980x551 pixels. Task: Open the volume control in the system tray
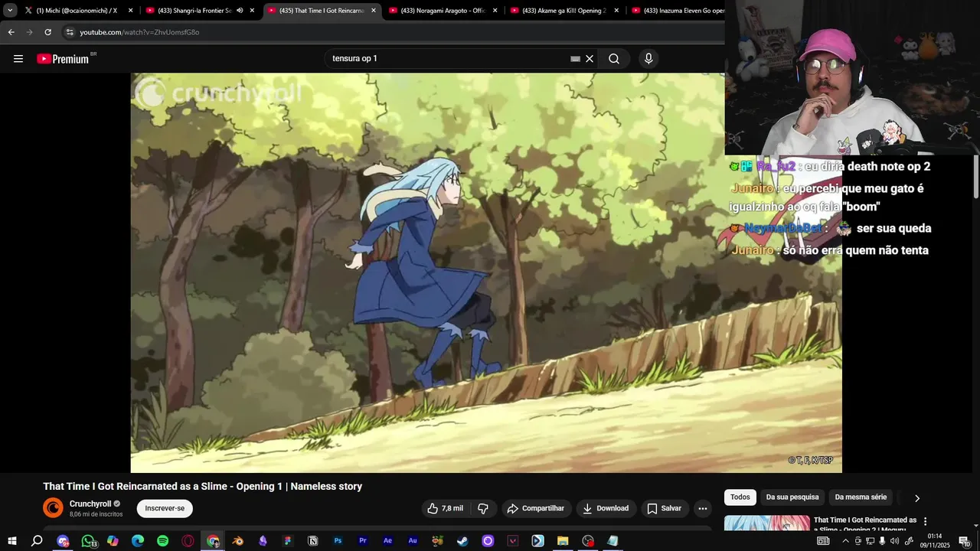click(x=894, y=541)
